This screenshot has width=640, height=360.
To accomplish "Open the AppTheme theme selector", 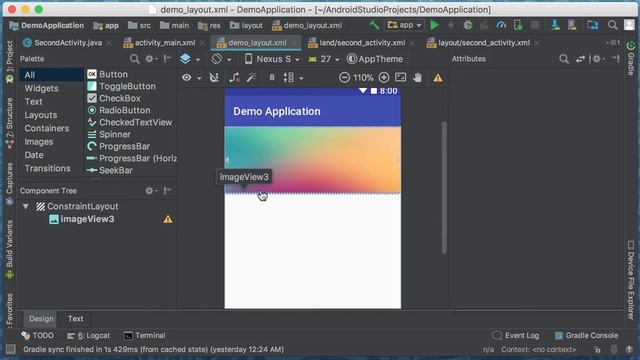I will (x=375, y=59).
